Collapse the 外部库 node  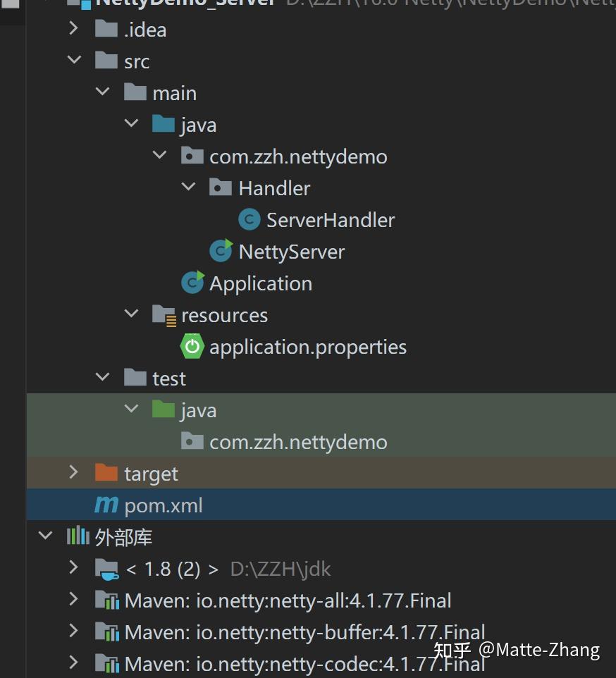(x=45, y=536)
